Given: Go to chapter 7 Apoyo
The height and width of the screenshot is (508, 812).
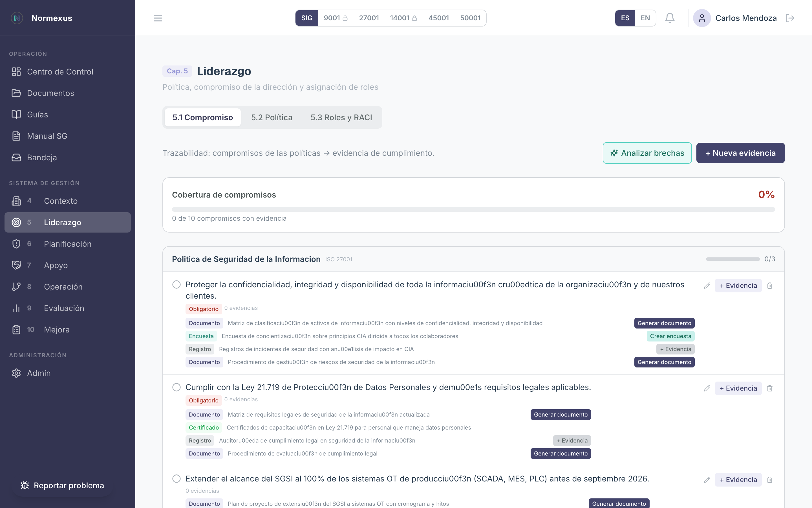Looking at the screenshot, I should [67, 265].
